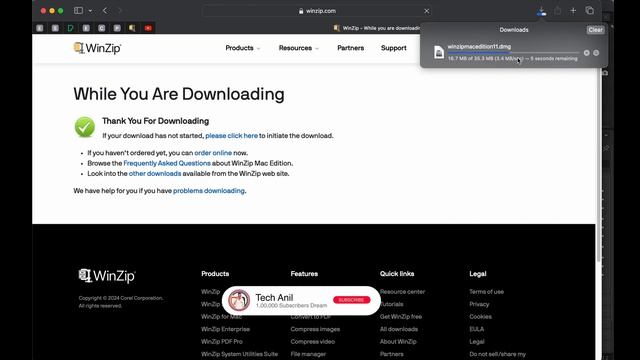
Task: Click the WinZip logo in header
Action: coord(97,48)
